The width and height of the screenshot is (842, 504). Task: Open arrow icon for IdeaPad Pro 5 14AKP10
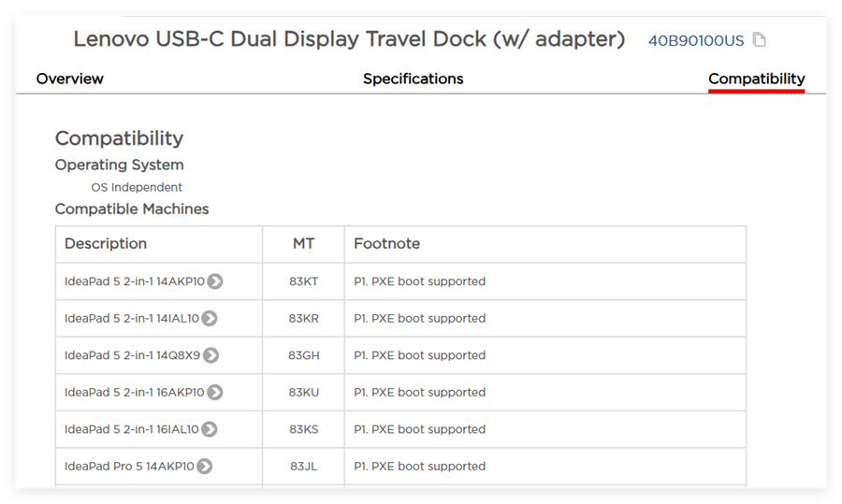tap(205, 467)
